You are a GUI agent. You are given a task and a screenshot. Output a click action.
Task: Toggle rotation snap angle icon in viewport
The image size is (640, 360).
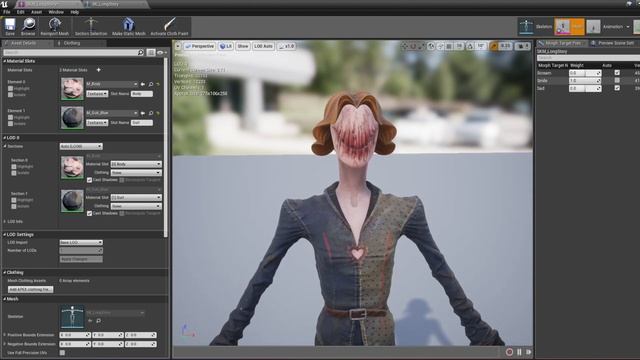[x=470, y=46]
